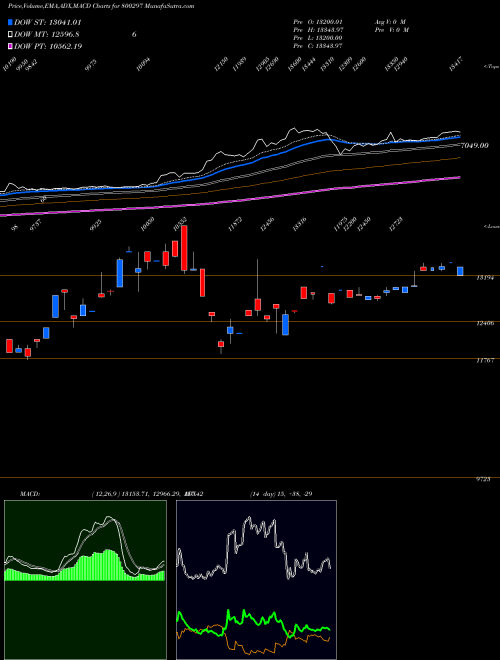Click the 'Pre V: 0 M' volume text
This screenshot has width=500, height=660.
[391, 29]
